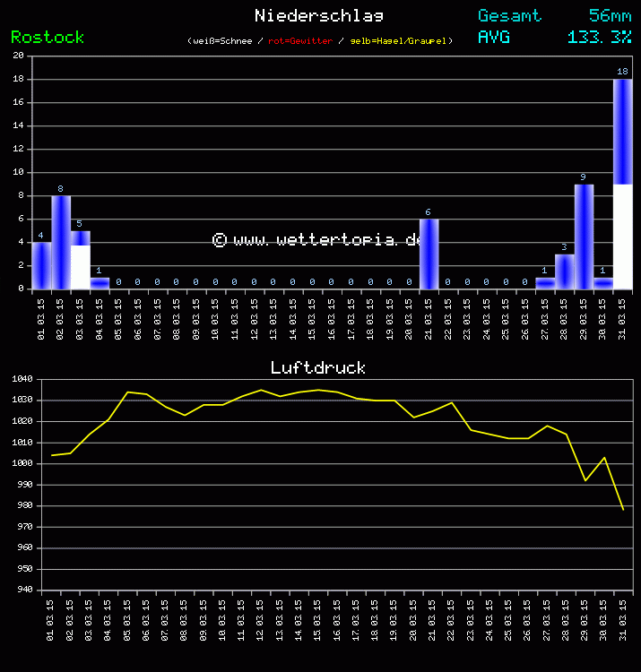Click the Luftdruck chart title
Screen dimensions: 641x672
click(318, 367)
